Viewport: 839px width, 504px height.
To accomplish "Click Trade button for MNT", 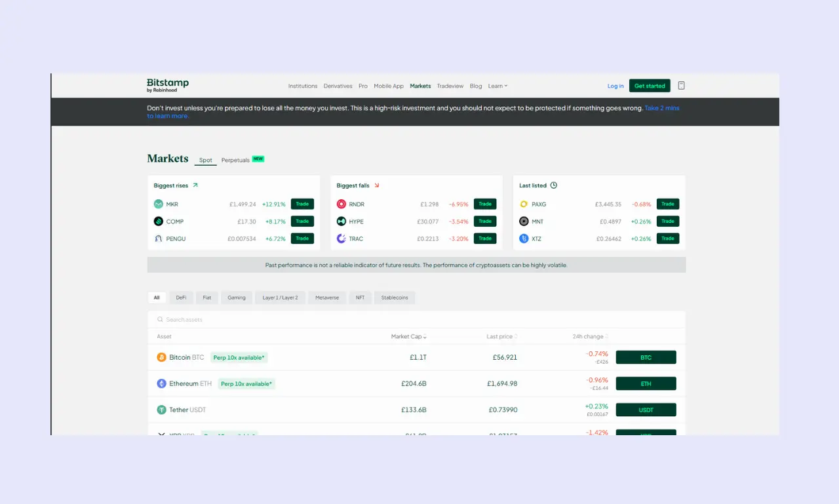I will (x=668, y=221).
